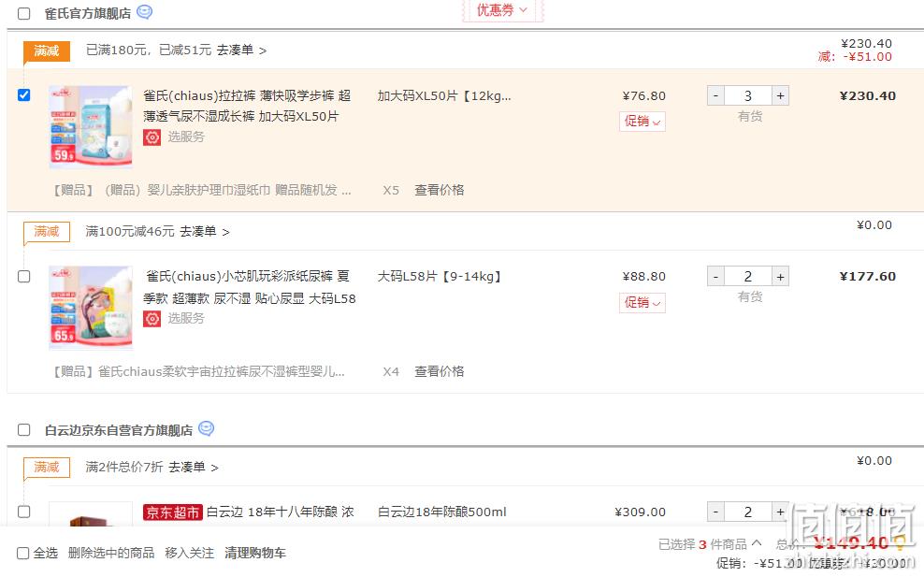Image resolution: width=924 pixels, height=577 pixels.
Task: Click 查看价格 for 柔软宇宙拉拉裤 gift
Action: point(439,371)
